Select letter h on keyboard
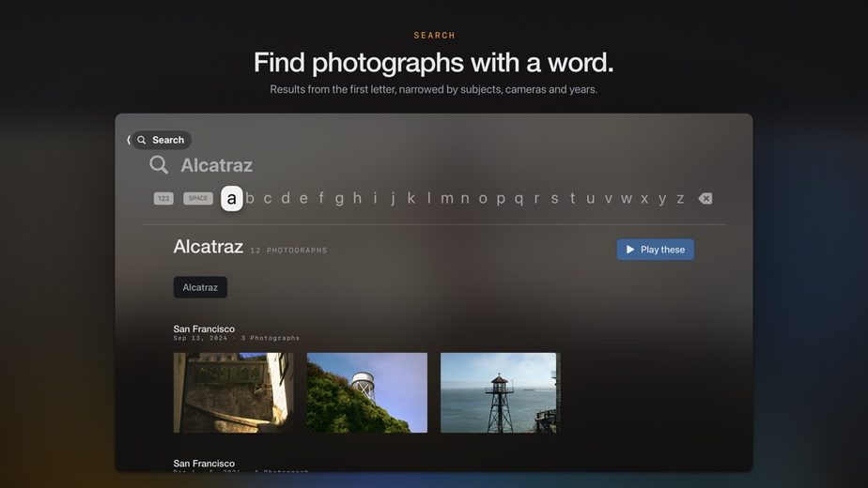This screenshot has width=868, height=488. [x=357, y=198]
